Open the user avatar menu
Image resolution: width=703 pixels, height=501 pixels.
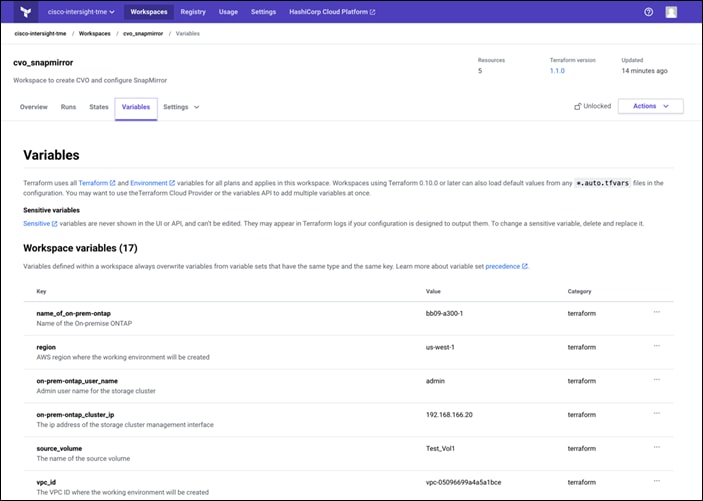tap(671, 12)
